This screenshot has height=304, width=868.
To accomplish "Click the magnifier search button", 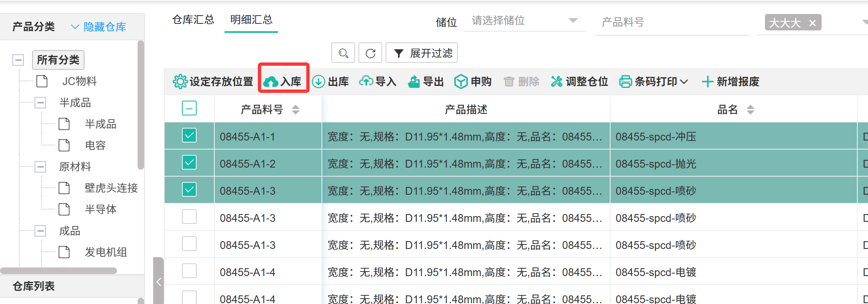I will click(343, 53).
